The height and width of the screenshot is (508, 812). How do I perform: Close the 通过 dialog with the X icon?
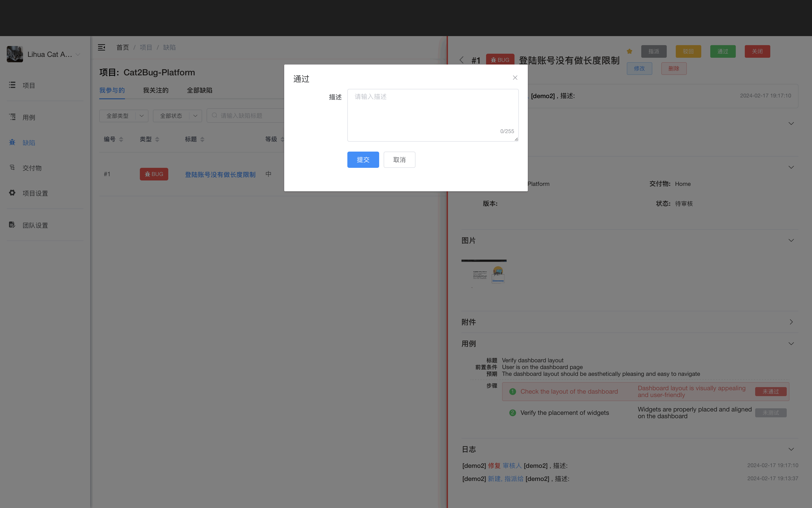515,78
